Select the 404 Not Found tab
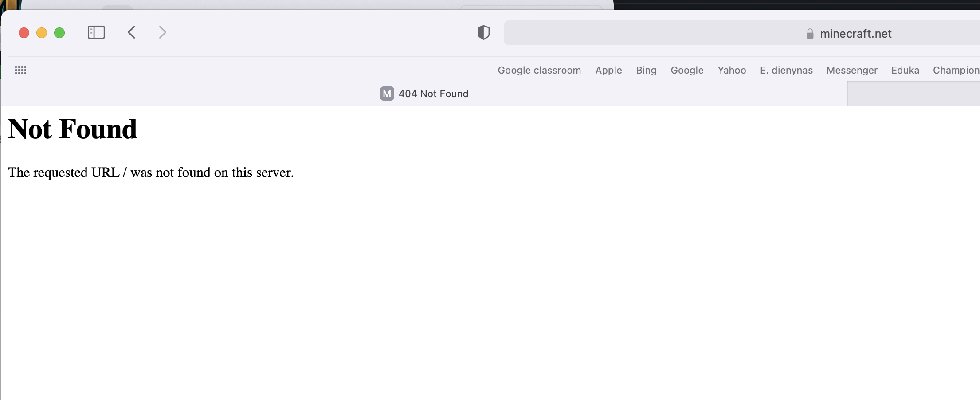 tap(433, 94)
